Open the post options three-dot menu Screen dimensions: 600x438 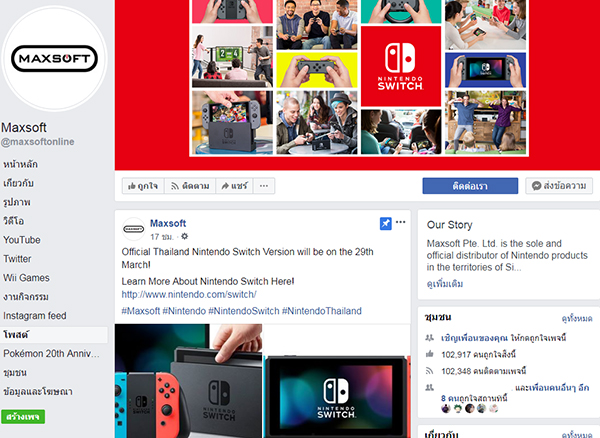point(401,222)
